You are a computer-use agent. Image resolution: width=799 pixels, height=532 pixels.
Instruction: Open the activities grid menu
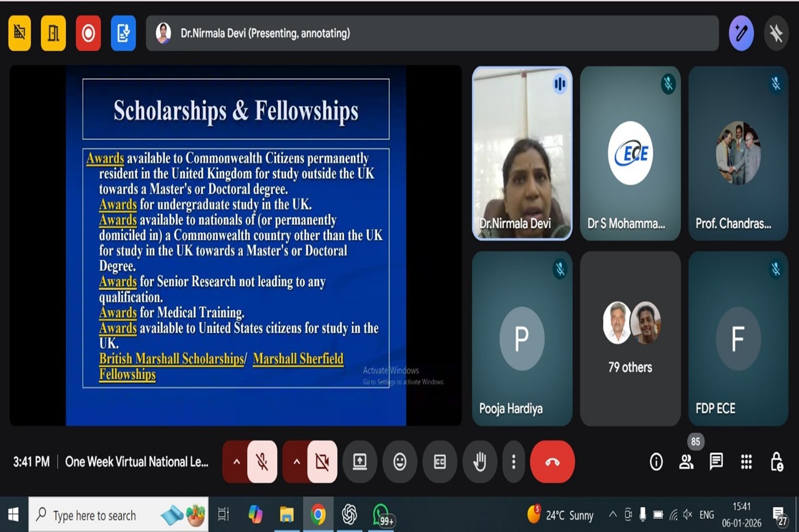(746, 462)
